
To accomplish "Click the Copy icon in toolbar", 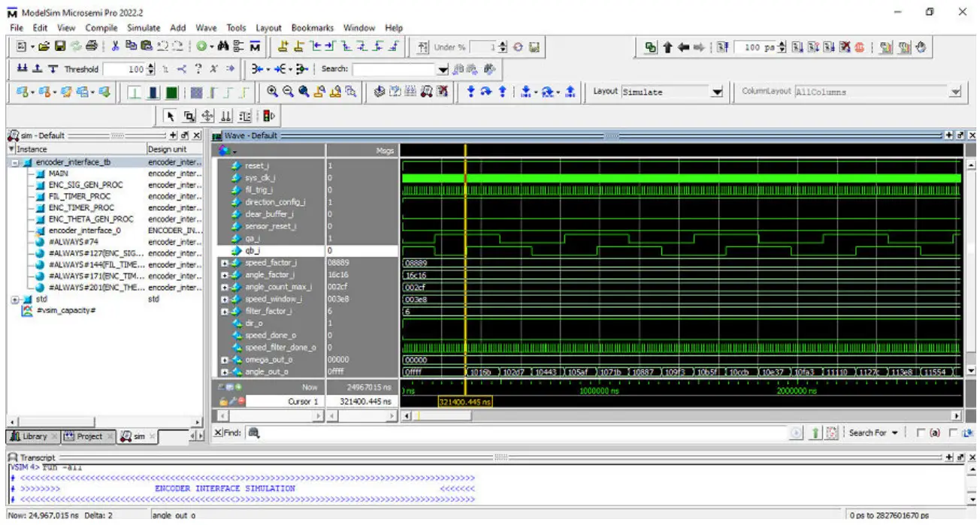I will 131,47.
